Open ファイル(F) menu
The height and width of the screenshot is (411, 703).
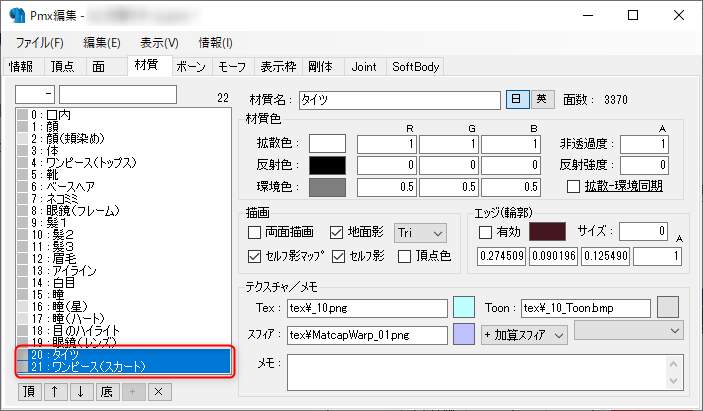[39, 43]
